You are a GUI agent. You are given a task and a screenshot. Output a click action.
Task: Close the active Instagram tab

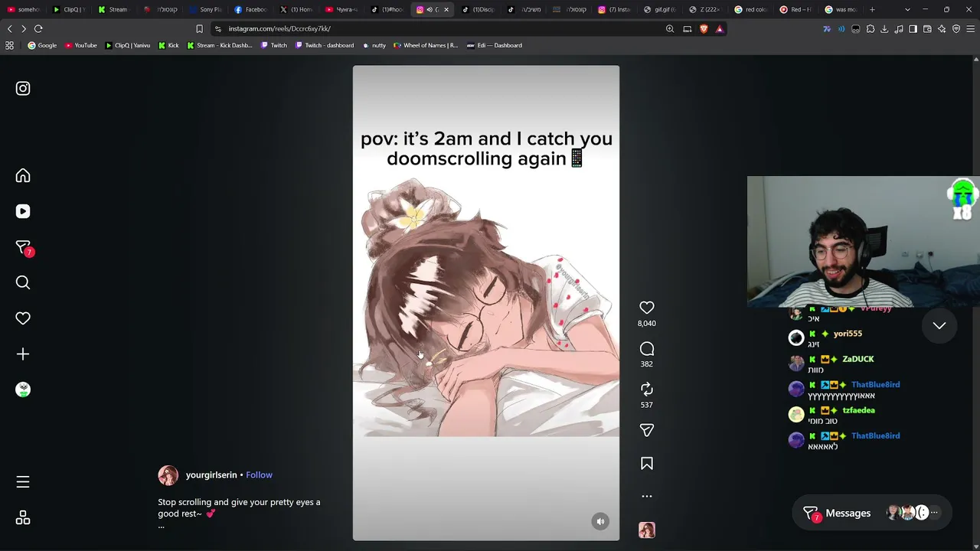coord(446,9)
